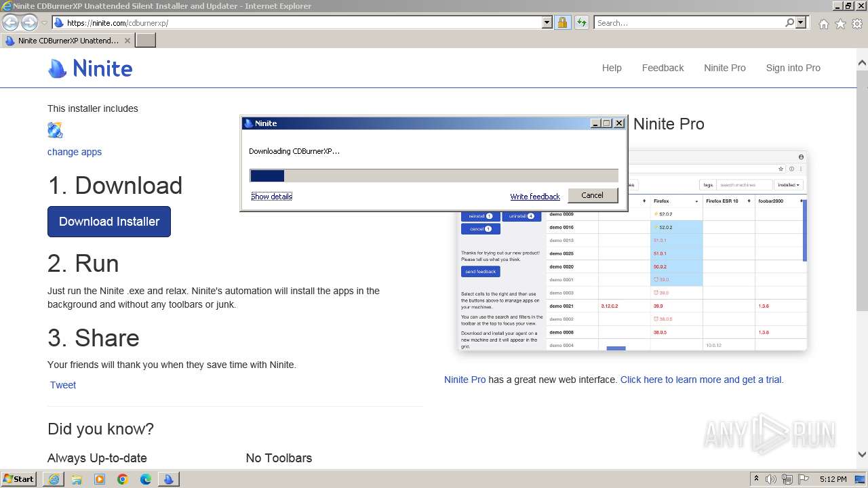Click the Download Installer button
Viewport: 868px width, 488px height.
point(109,222)
